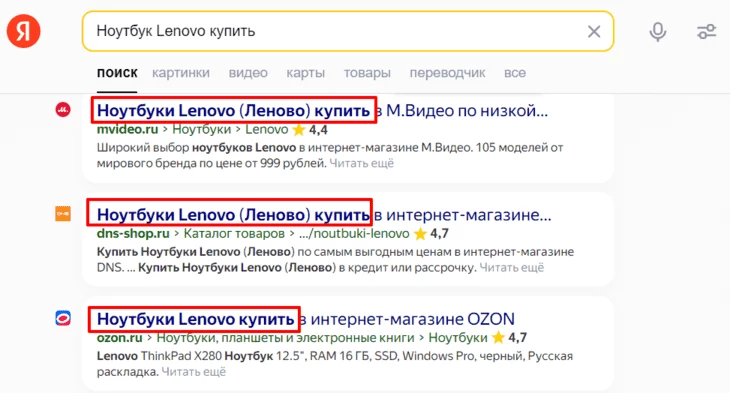Select the 'поиск' tab
The image size is (730, 393).
pyautogui.click(x=117, y=73)
